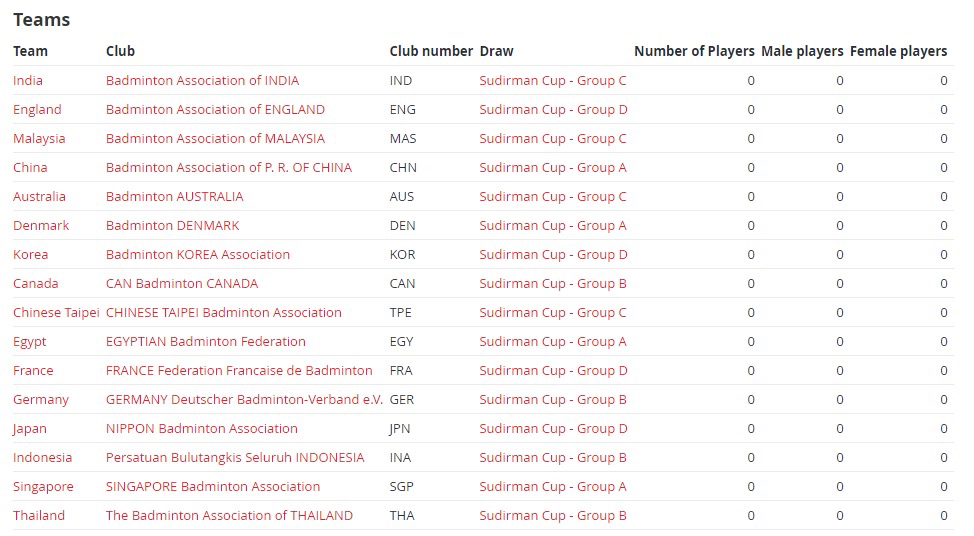Screen dimensions: 974x536
Task: Open the India team link
Action: click(x=28, y=81)
